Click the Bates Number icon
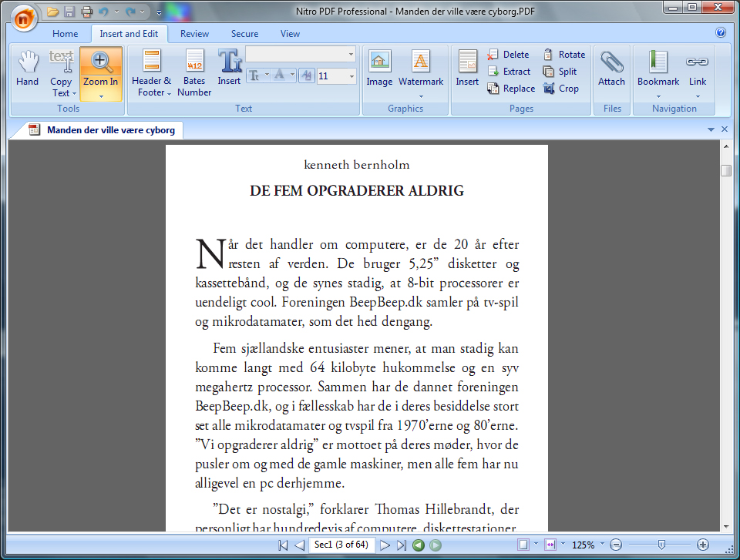 coord(194,69)
